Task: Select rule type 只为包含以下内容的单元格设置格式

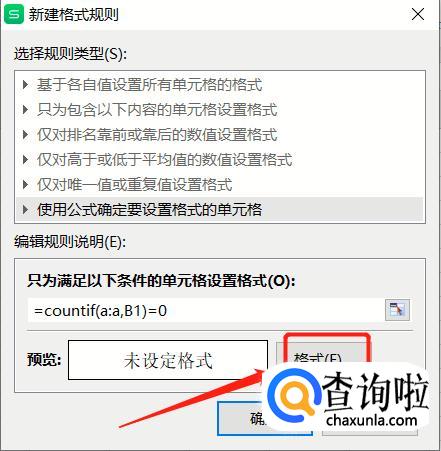Action: 219,110
